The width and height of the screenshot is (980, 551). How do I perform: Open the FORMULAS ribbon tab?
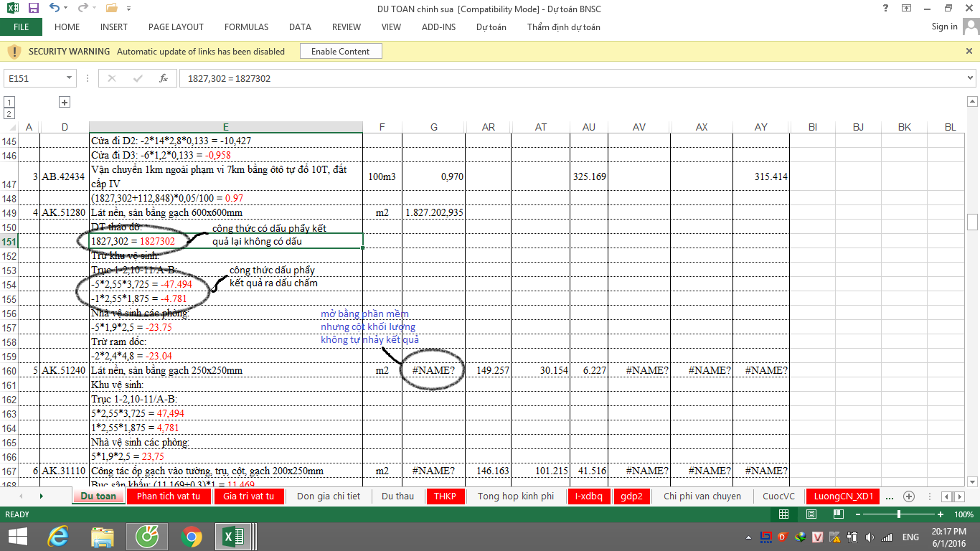coord(246,27)
